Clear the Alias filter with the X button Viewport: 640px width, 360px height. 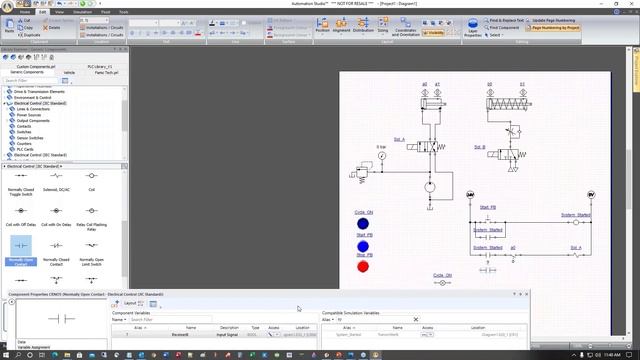(x=416, y=319)
